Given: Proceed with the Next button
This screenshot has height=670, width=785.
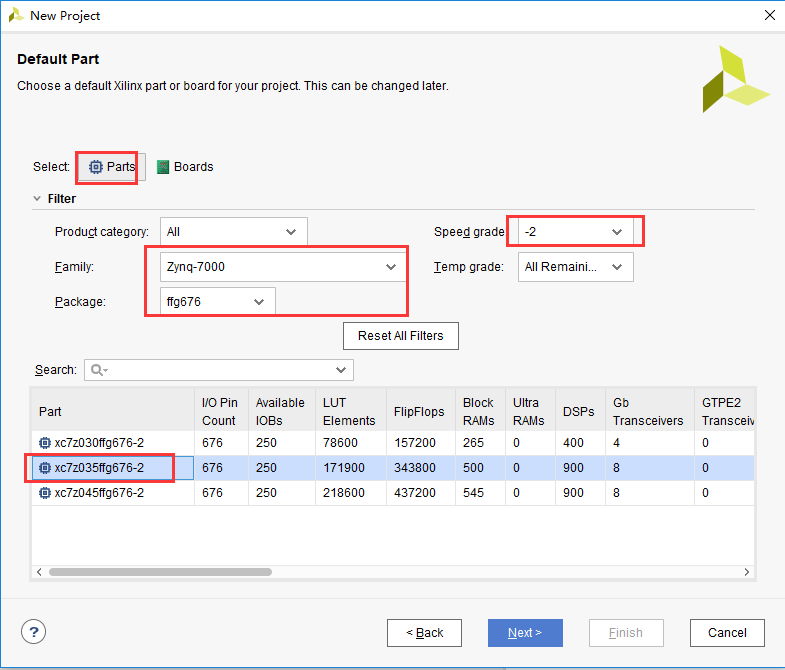Looking at the screenshot, I should [x=525, y=633].
